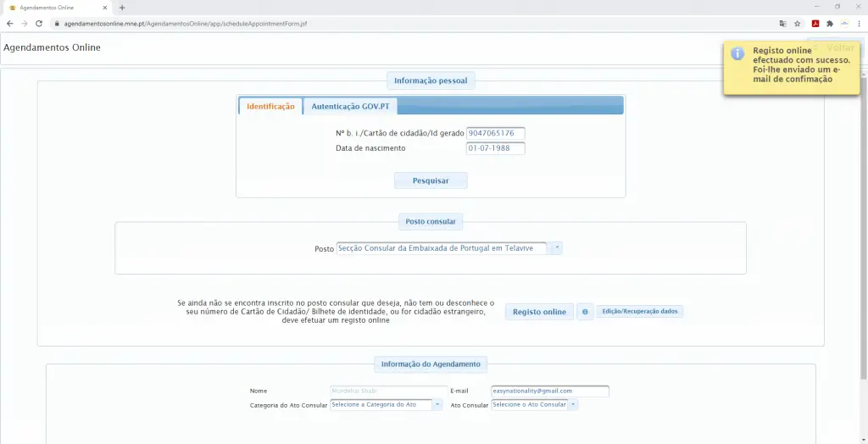
Task: Open a new browser tab
Action: point(122,8)
